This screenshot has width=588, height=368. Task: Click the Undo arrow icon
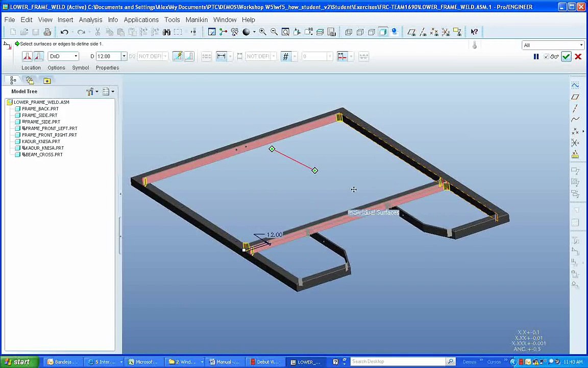click(x=64, y=32)
